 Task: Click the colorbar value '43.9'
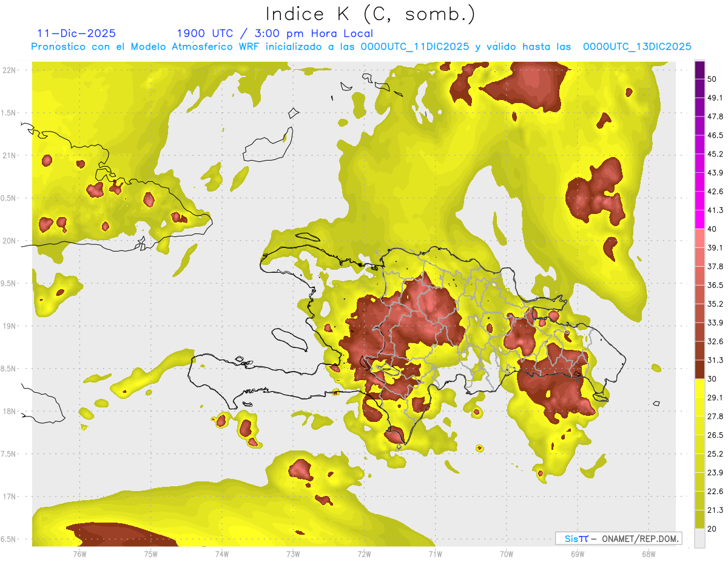pos(715,173)
